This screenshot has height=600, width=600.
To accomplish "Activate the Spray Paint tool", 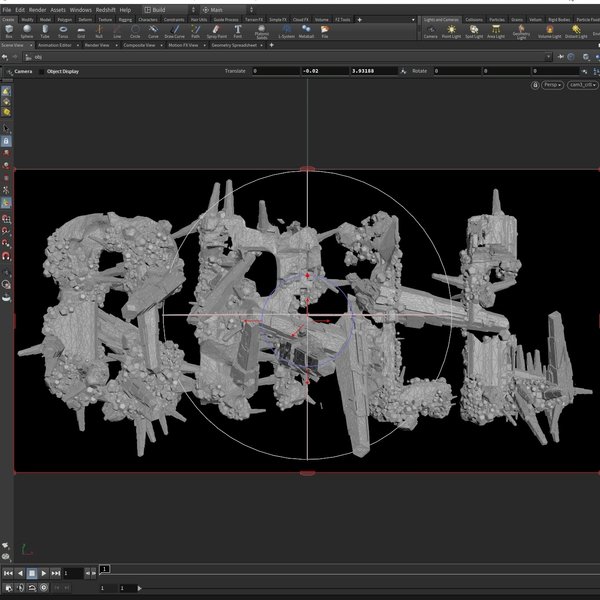I will click(x=217, y=31).
